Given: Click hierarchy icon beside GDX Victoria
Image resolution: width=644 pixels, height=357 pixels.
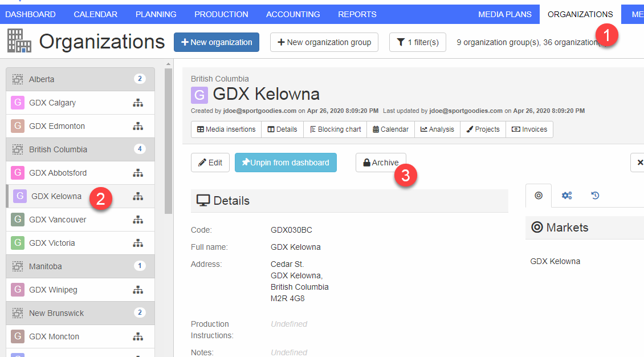Looking at the screenshot, I should point(138,244).
